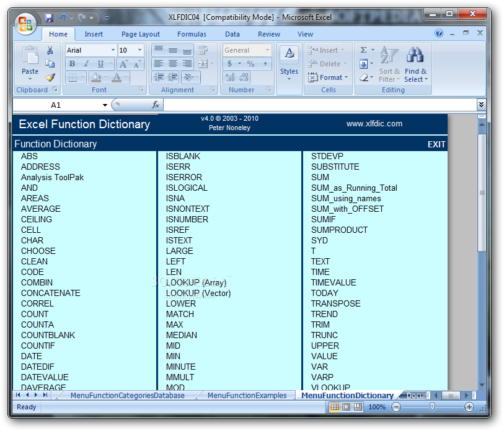
Task: Open the font size dropdown
Action: click(139, 50)
